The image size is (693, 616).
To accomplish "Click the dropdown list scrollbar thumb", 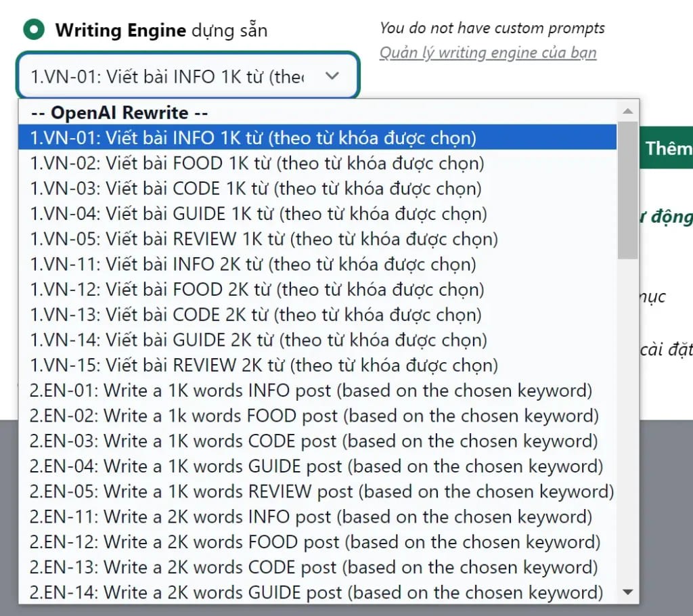I will pyautogui.click(x=628, y=190).
